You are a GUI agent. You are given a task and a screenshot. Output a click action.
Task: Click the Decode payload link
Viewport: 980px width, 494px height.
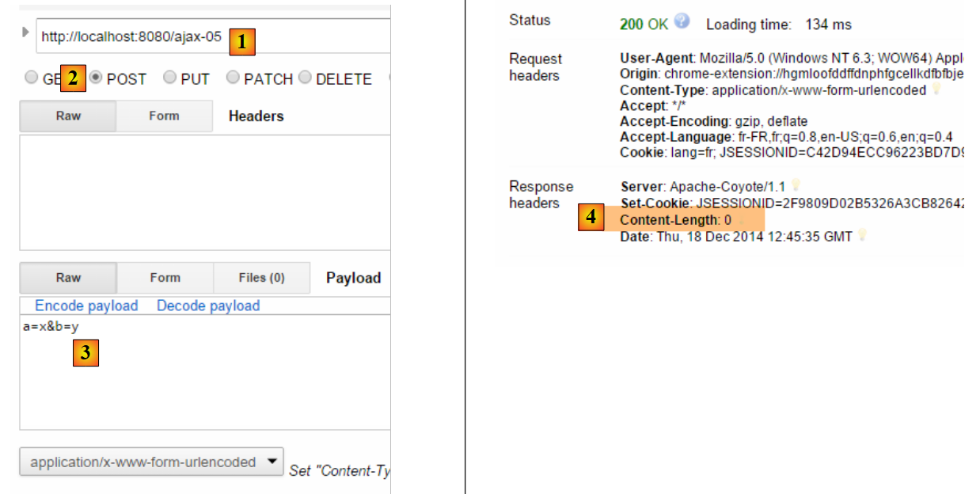pos(208,306)
